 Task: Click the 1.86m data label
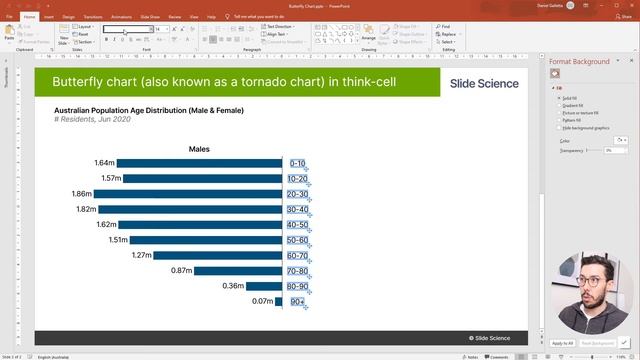point(82,193)
